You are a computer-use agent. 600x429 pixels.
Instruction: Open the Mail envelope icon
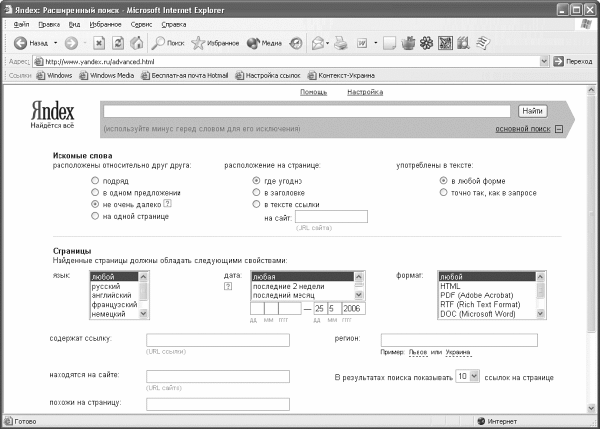click(x=318, y=43)
